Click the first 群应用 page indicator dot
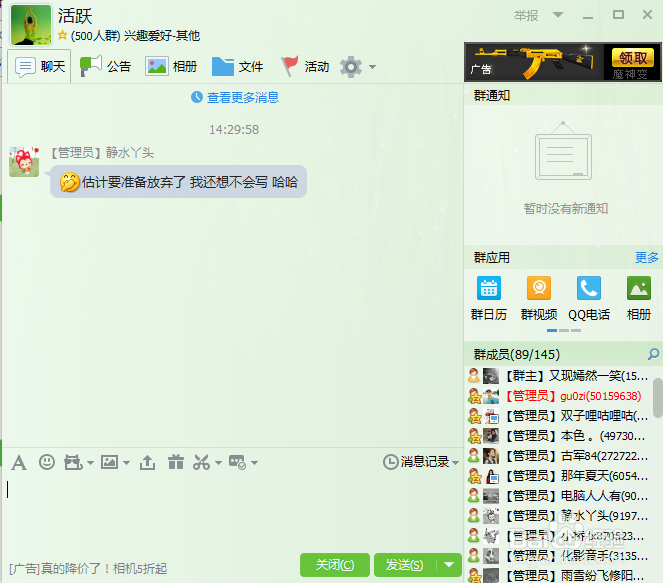The image size is (663, 583). [x=551, y=331]
